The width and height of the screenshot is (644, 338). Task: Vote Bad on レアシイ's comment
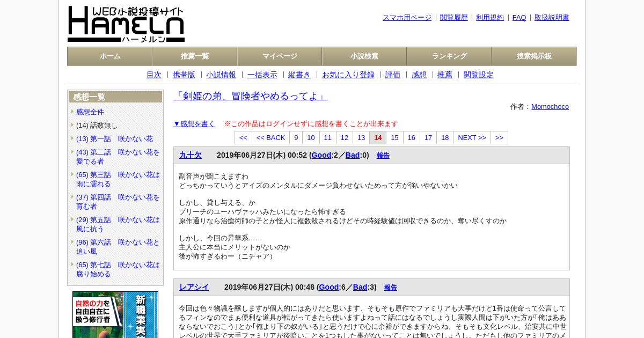point(360,287)
